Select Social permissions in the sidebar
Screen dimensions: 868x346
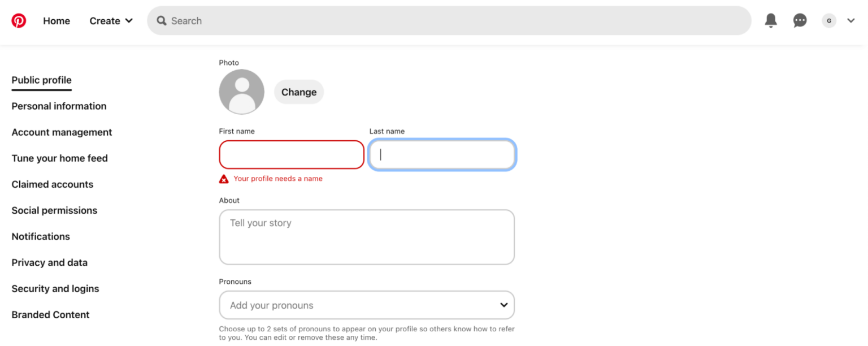[54, 210]
